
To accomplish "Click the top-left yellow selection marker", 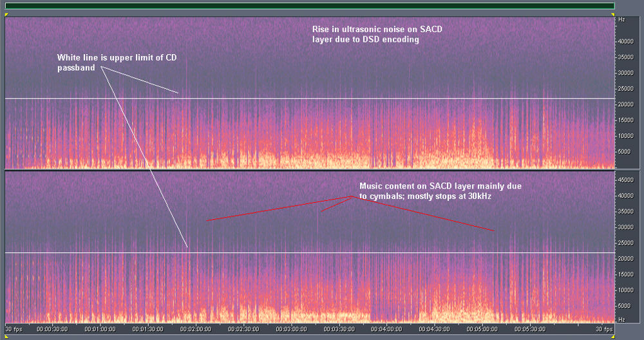I will [6, 14].
